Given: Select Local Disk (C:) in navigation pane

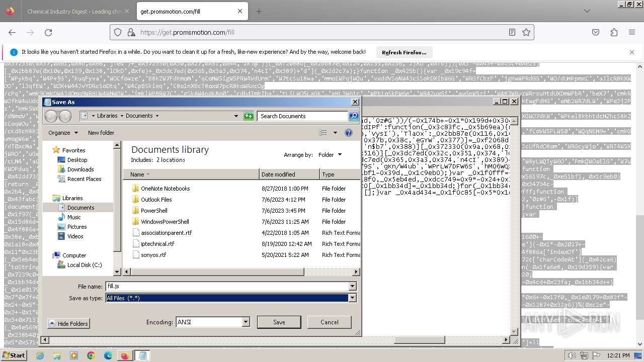Looking at the screenshot, I should tap(84, 265).
